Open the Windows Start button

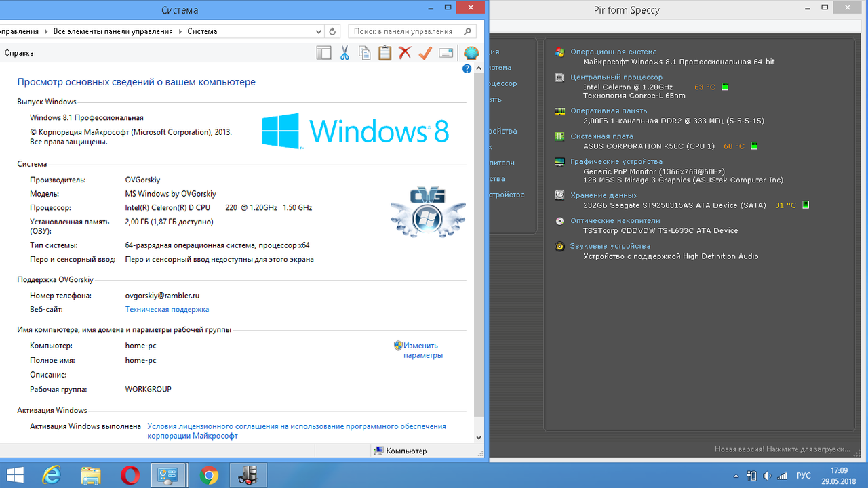15,475
